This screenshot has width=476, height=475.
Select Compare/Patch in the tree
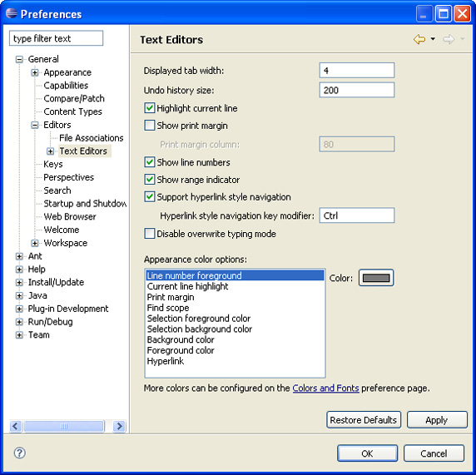click(x=74, y=99)
